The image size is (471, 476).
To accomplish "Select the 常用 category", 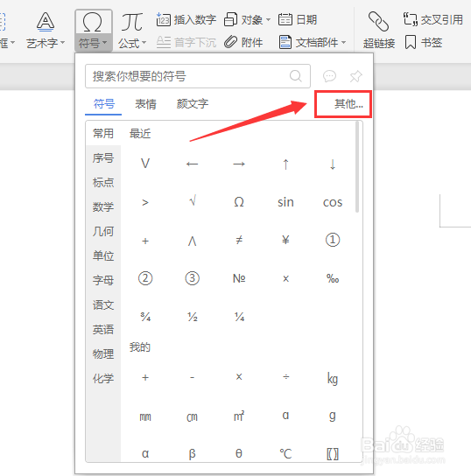I will point(103,134).
